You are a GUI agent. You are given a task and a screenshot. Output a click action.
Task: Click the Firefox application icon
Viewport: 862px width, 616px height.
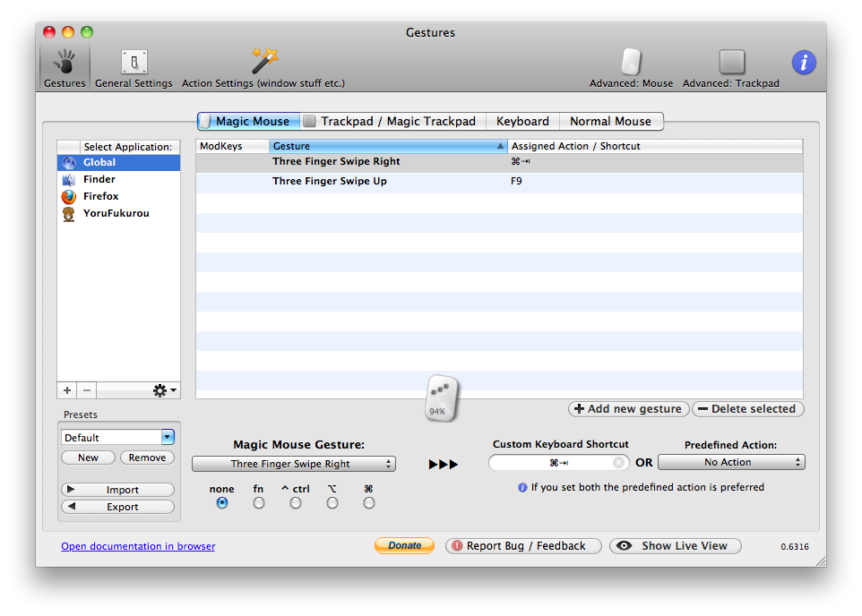69,197
